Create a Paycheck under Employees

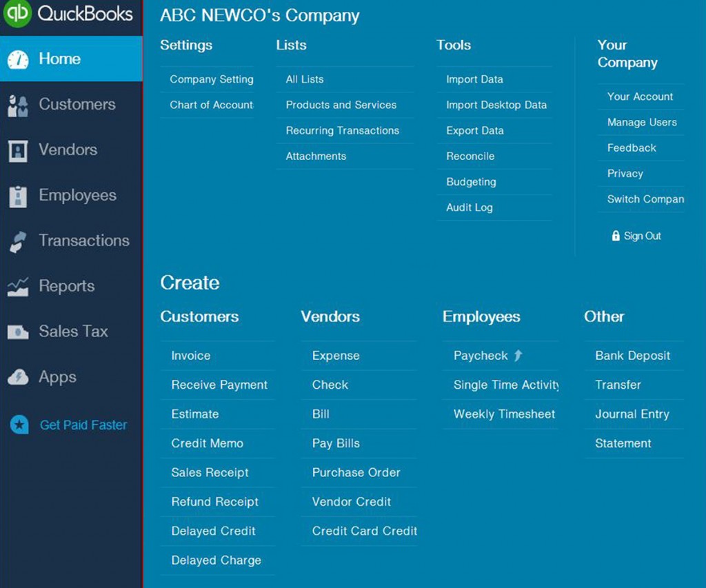[x=481, y=356]
